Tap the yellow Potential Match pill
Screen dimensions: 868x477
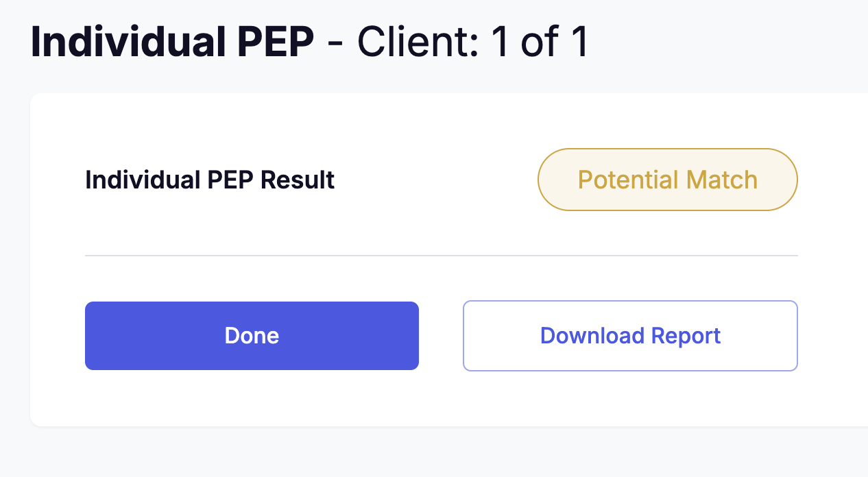tap(667, 180)
